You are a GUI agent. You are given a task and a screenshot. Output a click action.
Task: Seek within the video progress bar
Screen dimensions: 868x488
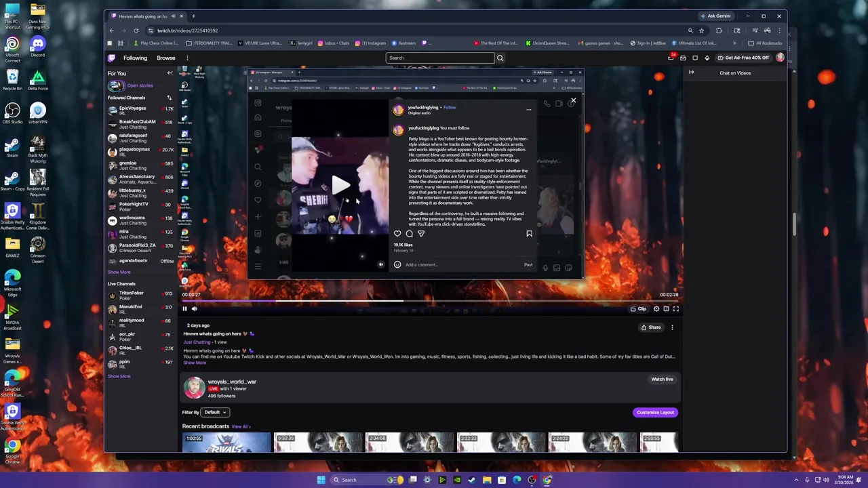coord(431,301)
